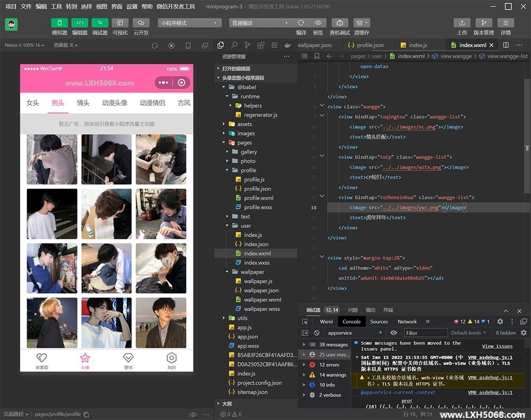
Task: Open 版本管理 version control icon
Action: [484, 23]
